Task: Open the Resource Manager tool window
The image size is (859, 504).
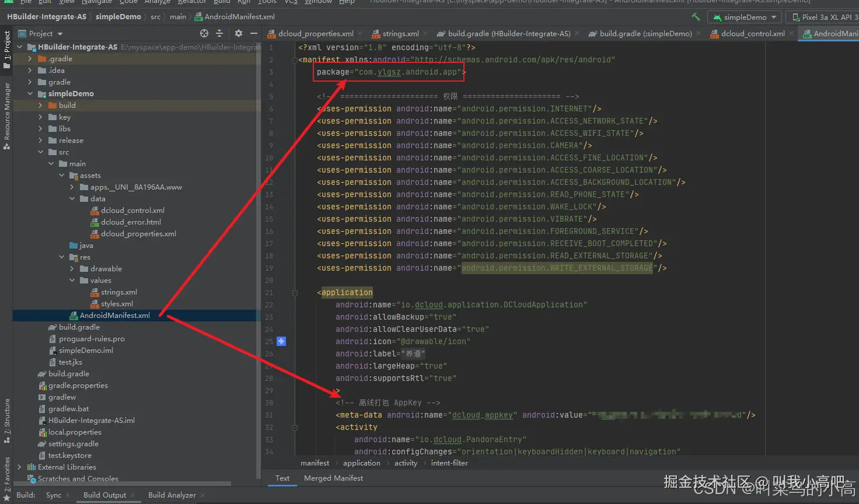Action: 6,116
